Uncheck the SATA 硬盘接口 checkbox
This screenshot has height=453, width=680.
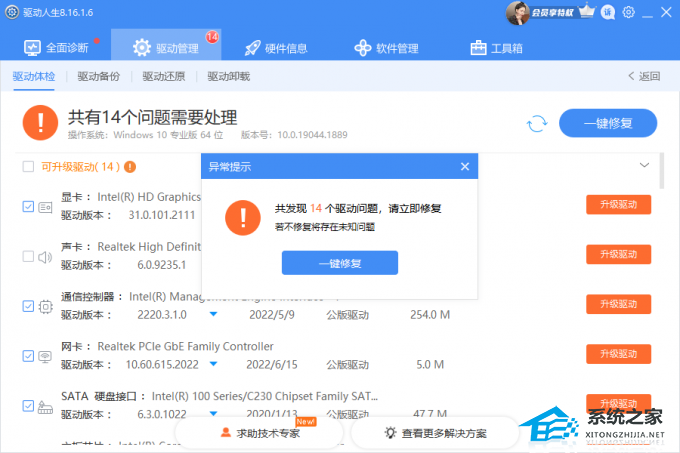coord(28,406)
